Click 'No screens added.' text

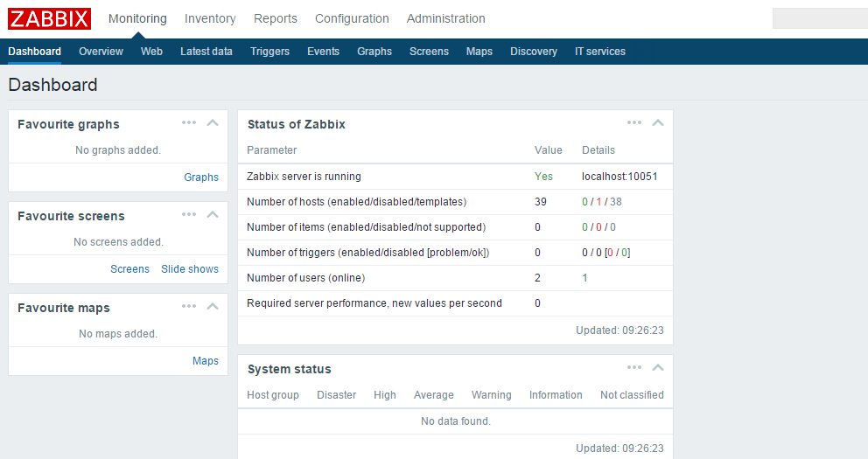(x=118, y=242)
